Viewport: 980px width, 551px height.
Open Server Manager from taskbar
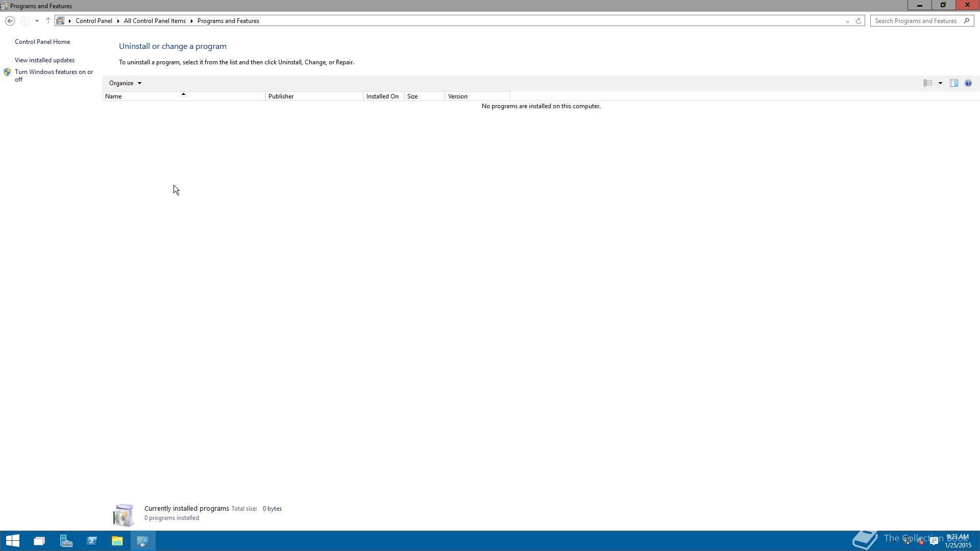[x=66, y=541]
